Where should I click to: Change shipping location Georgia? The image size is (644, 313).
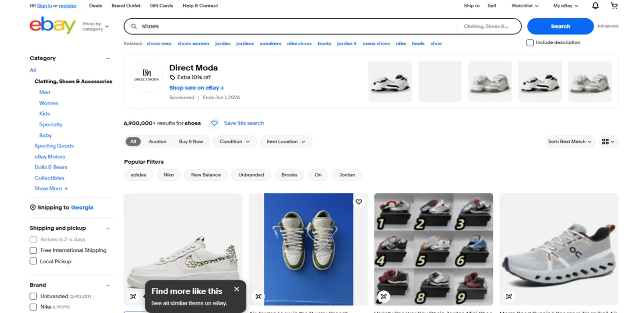pos(82,208)
